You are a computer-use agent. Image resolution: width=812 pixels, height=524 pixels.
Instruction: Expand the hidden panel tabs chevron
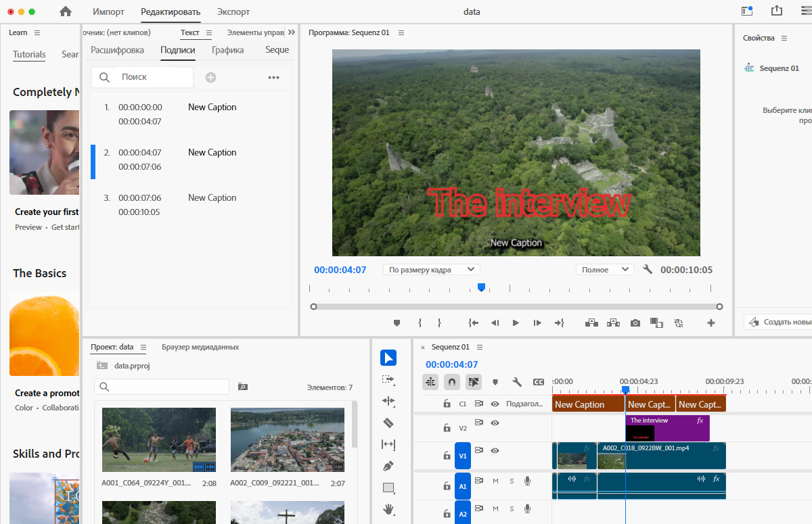(x=292, y=32)
